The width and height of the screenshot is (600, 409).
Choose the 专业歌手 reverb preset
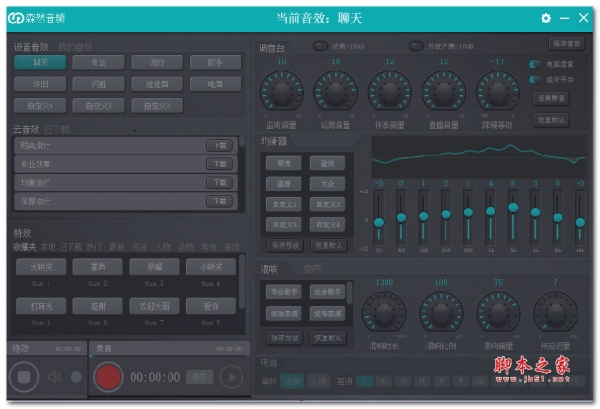click(284, 292)
